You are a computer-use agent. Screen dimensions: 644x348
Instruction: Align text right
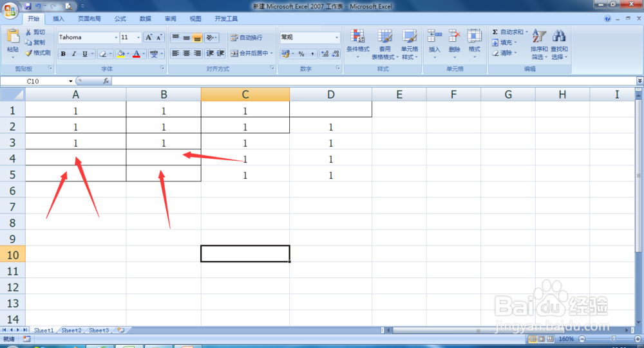197,53
